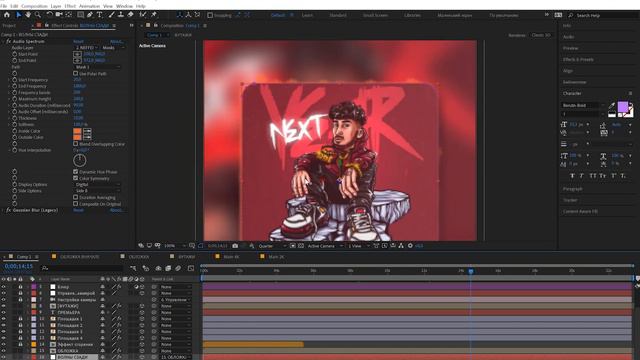Click the workspace overflow chevron icon
Screen dimensions: 640x360
point(547,15)
